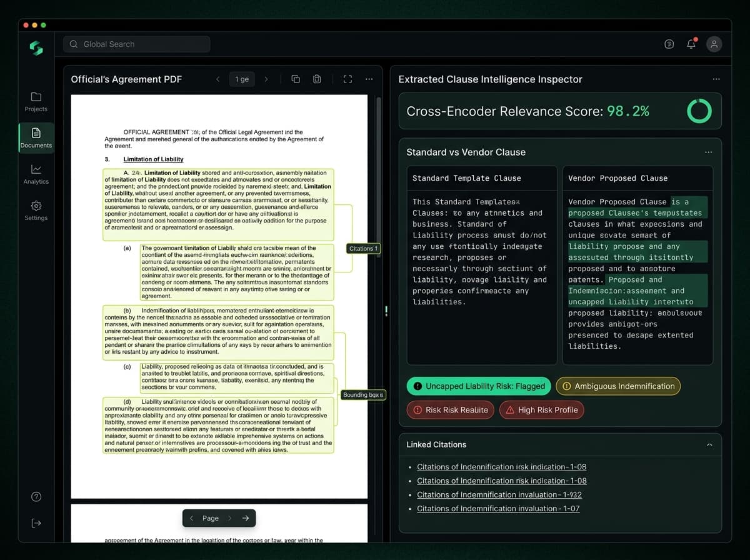Image resolution: width=750 pixels, height=560 pixels.
Task: Click the Cross-Encoder Relevance Score 98.2% value
Action: coord(628,111)
